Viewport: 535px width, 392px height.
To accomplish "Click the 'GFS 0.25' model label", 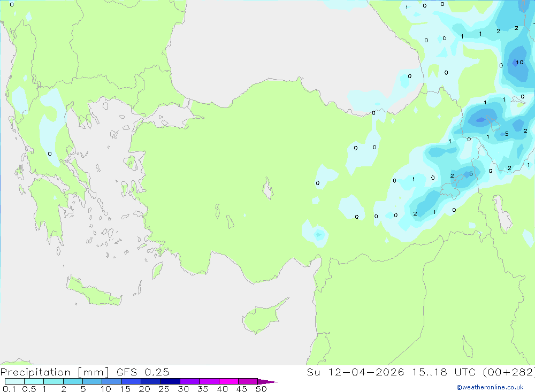I will click(143, 372).
